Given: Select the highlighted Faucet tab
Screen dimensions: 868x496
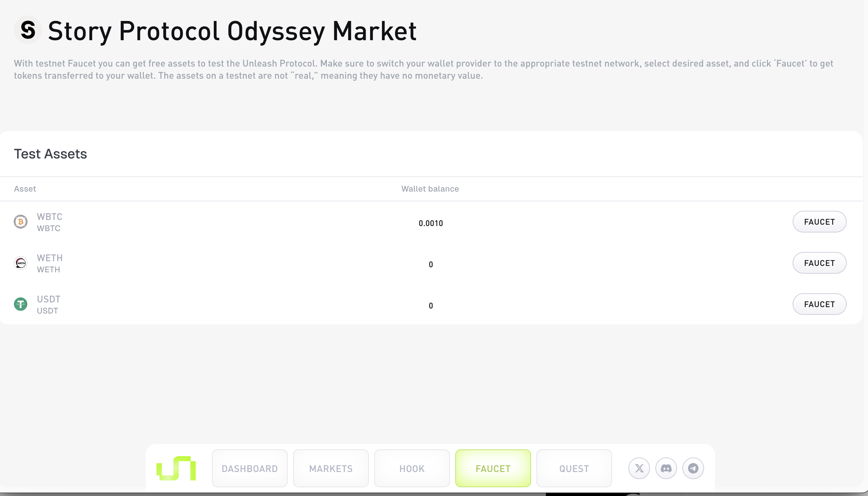Looking at the screenshot, I should click(x=493, y=468).
